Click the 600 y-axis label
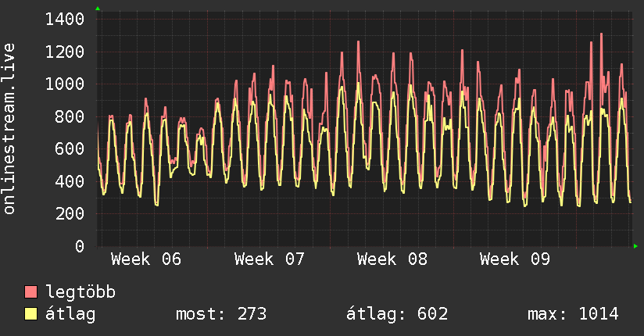The height and width of the screenshot is (336, 644). tap(70, 148)
